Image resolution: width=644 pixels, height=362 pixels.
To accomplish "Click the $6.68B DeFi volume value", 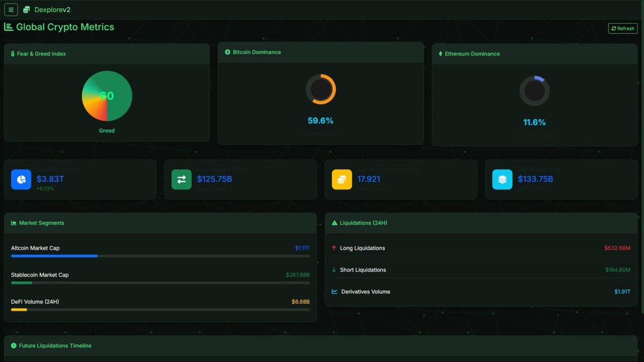I will (x=301, y=302).
